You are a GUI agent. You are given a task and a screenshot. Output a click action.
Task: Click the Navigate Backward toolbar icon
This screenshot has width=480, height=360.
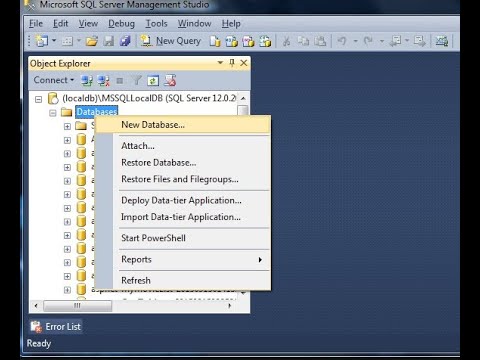tap(396, 41)
